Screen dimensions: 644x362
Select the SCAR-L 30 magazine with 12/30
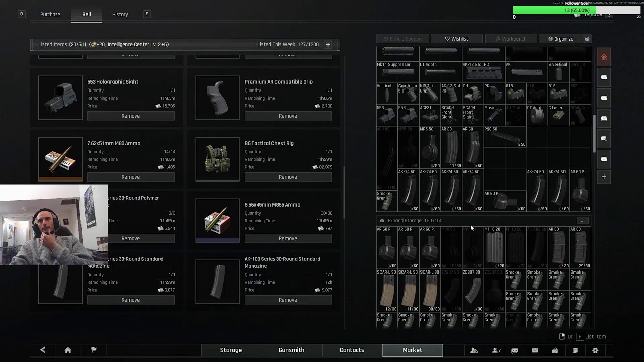pos(387,291)
